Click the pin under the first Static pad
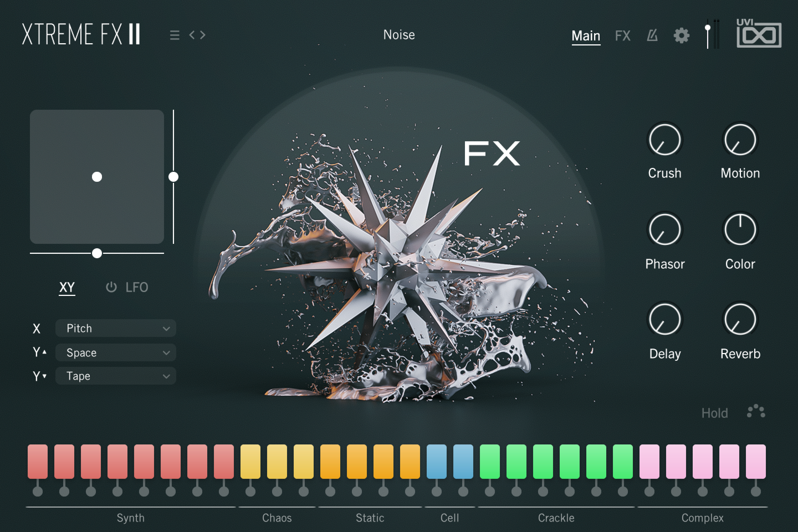 (x=330, y=491)
